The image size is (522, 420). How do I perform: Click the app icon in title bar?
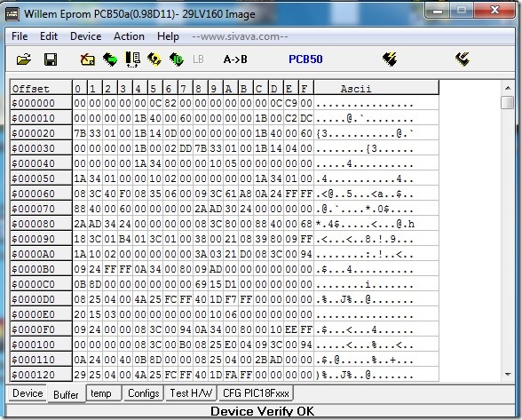[12, 14]
